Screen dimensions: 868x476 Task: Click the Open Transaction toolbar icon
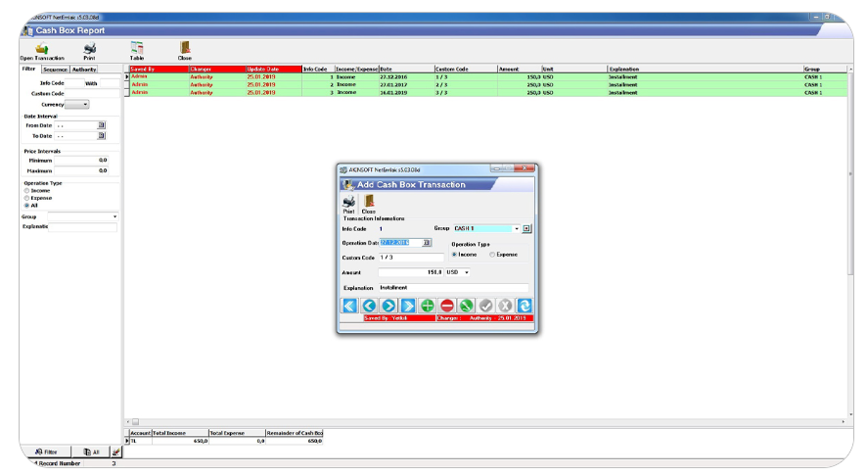tap(42, 52)
